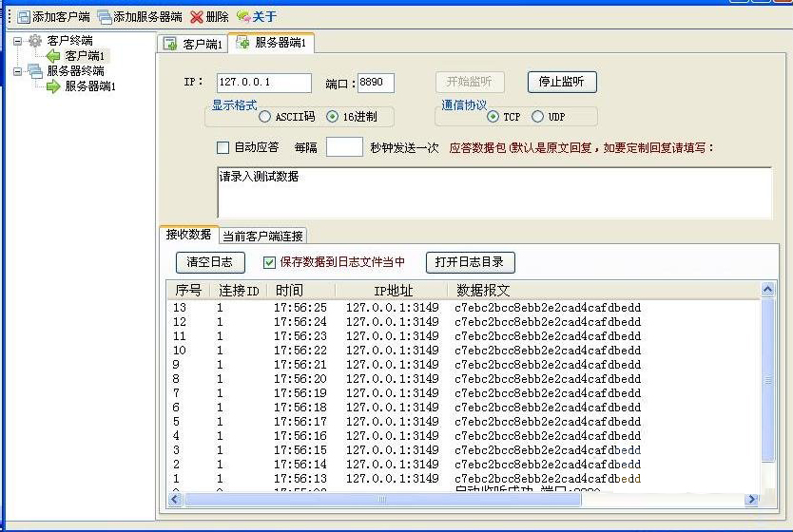Select the log row with time 17:56:17

(463, 422)
